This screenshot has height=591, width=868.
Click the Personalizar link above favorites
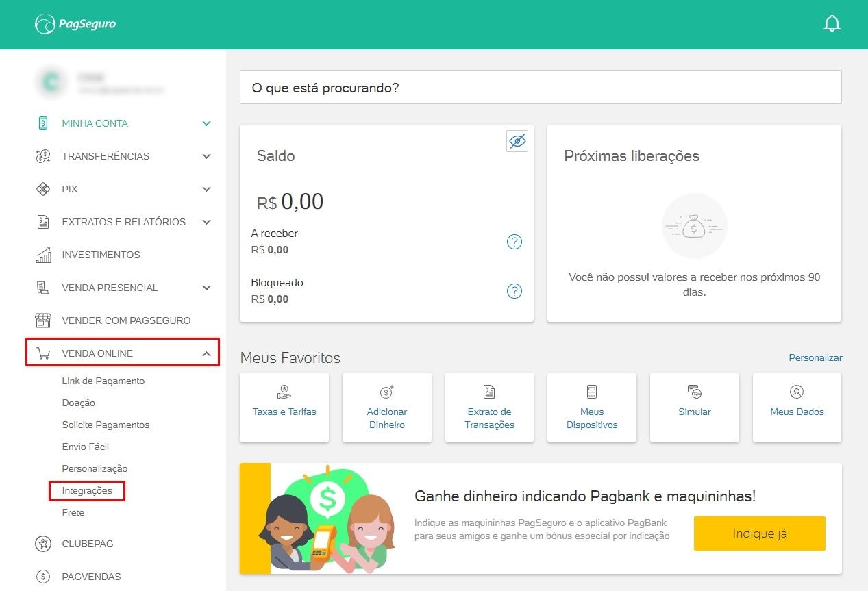tap(815, 357)
